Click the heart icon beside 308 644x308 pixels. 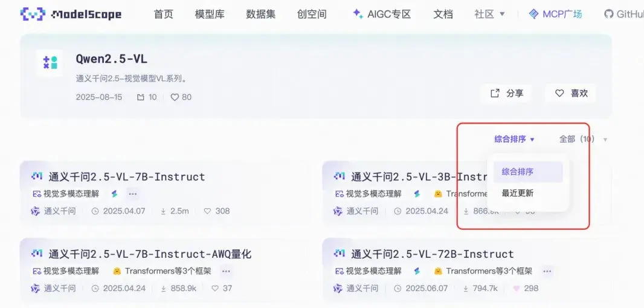point(207,211)
